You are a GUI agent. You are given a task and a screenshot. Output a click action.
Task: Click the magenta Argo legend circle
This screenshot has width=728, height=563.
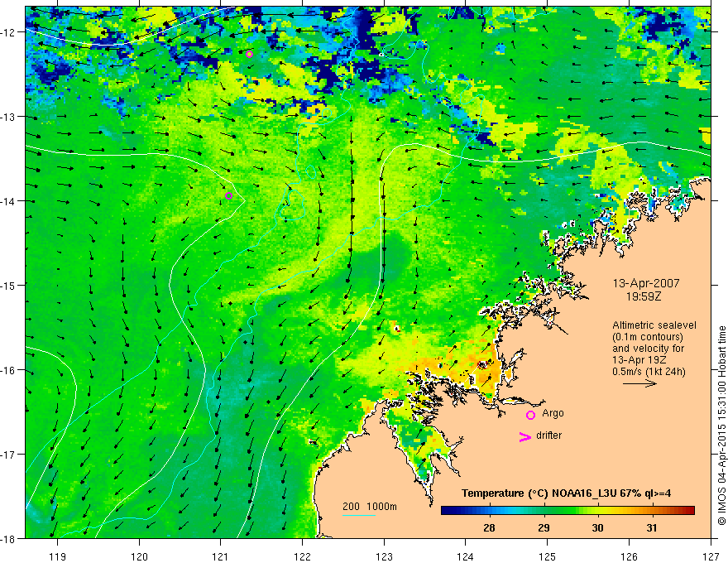click(x=530, y=415)
